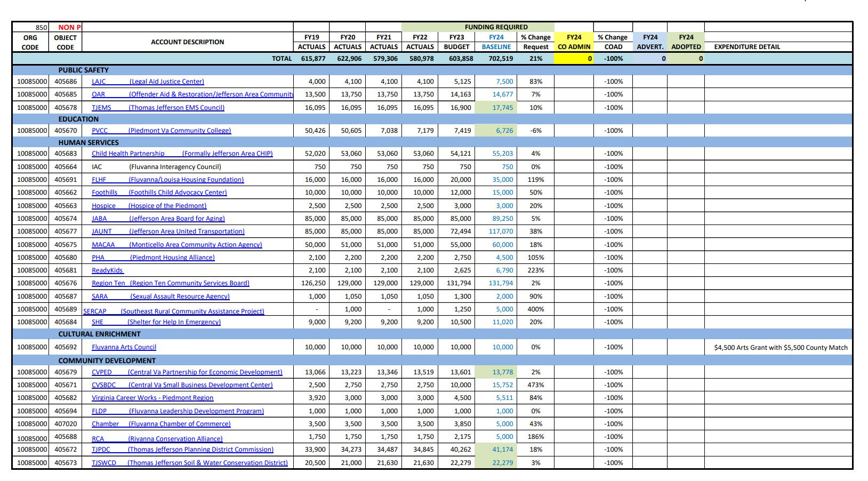Select the CULTURAL ENRICHMENT section heading

(99, 334)
